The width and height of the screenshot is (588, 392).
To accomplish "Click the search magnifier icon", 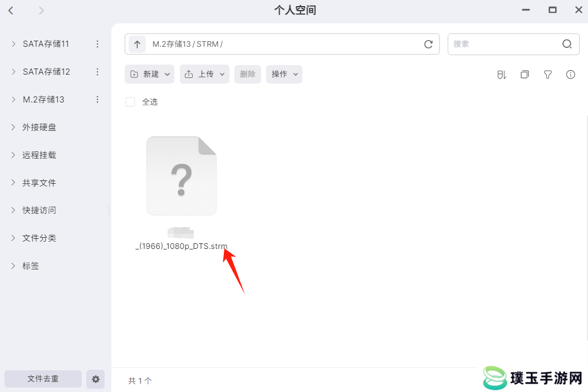I will click(567, 44).
